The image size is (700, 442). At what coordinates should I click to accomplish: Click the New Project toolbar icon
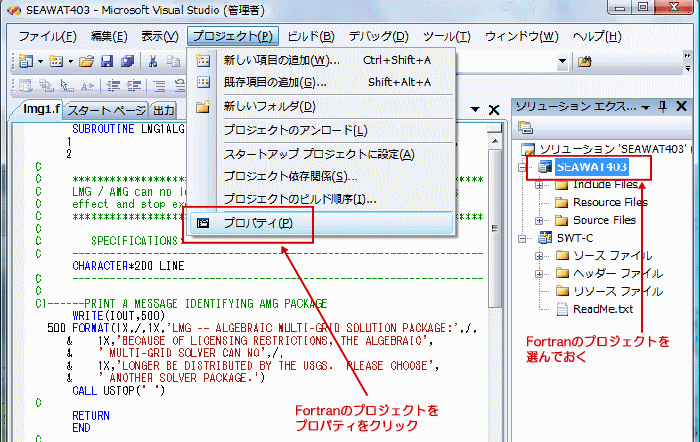(26, 61)
